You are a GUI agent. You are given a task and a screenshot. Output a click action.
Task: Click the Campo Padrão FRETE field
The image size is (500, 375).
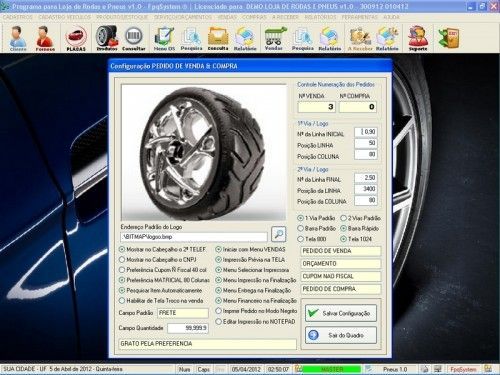tap(183, 313)
